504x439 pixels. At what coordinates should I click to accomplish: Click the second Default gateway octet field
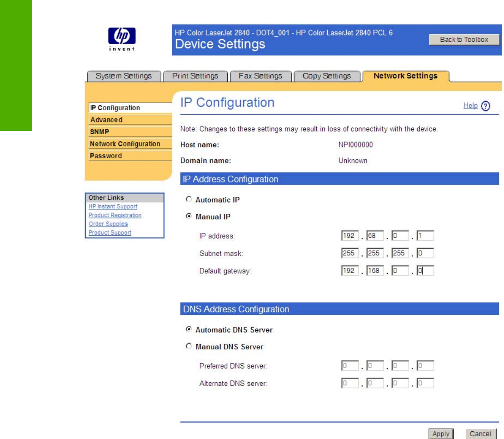click(x=375, y=270)
